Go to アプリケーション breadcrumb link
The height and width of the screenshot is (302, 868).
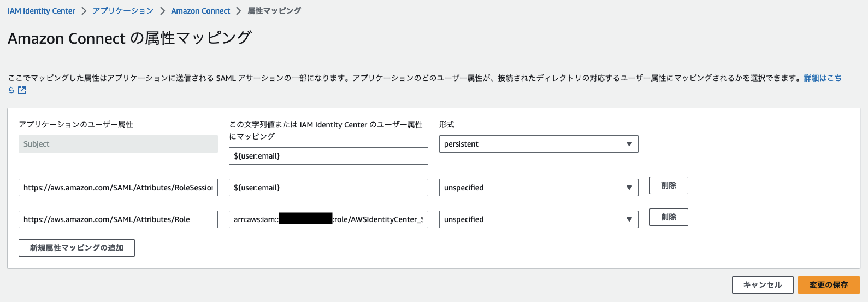[x=123, y=11]
